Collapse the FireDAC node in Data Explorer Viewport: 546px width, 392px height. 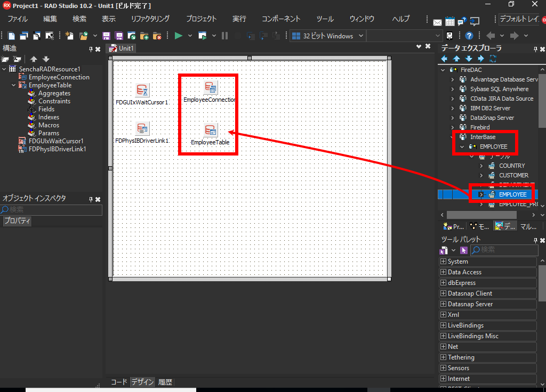(443, 70)
